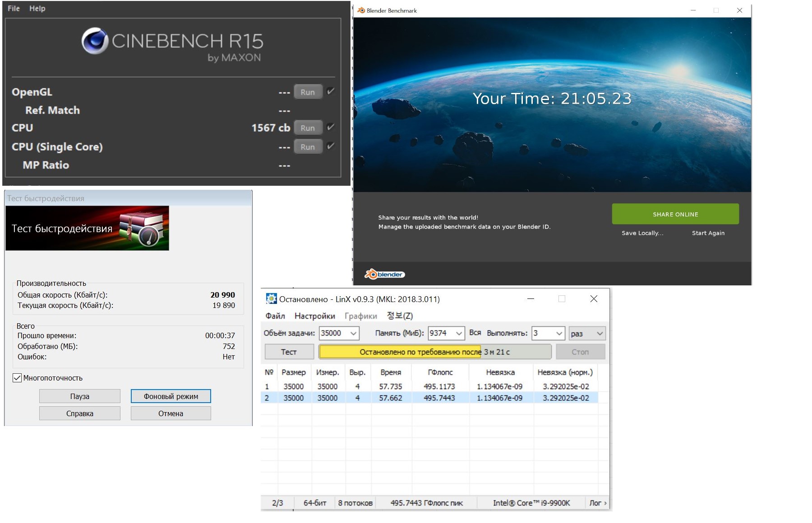Close the Blender Benchmark window
Image resolution: width=812 pixels, height=523 pixels.
point(739,10)
